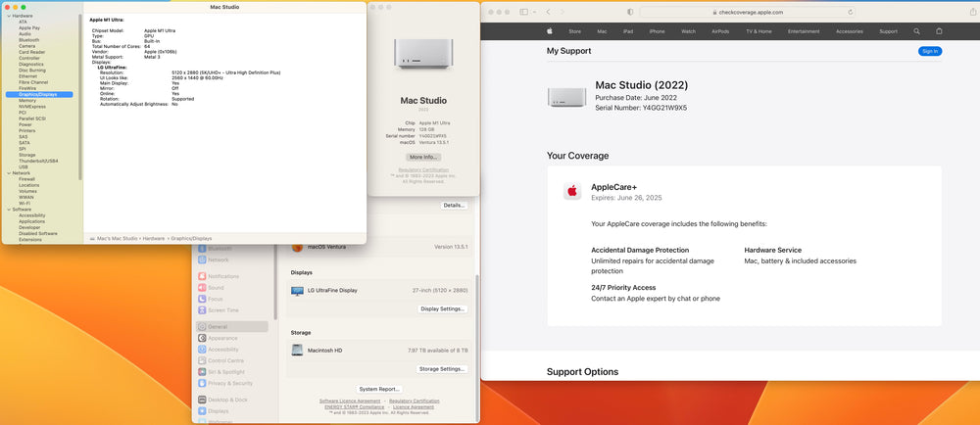Click the Mac Studio image in About window

tap(423, 54)
